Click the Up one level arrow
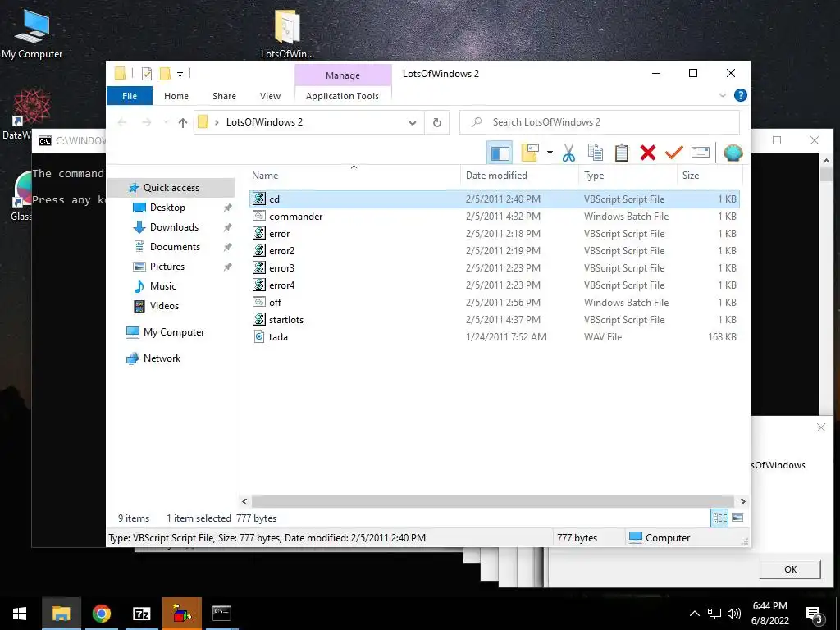 [x=183, y=123]
